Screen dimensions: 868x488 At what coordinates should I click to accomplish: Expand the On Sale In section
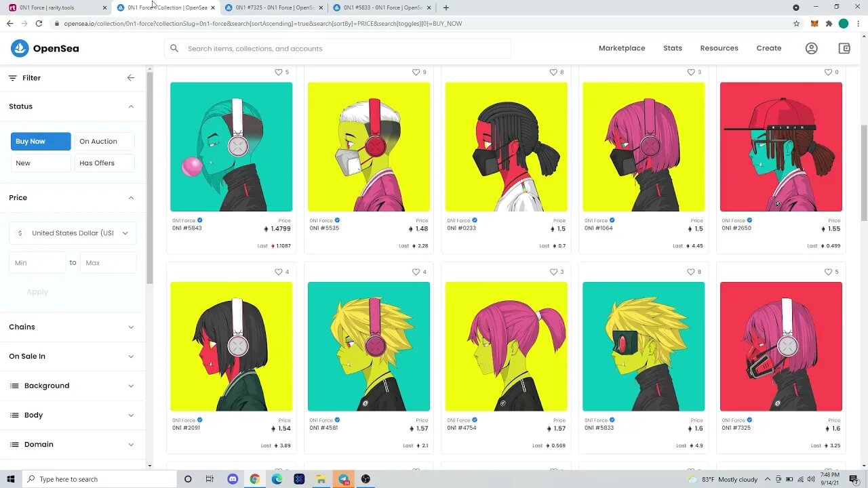click(73, 356)
